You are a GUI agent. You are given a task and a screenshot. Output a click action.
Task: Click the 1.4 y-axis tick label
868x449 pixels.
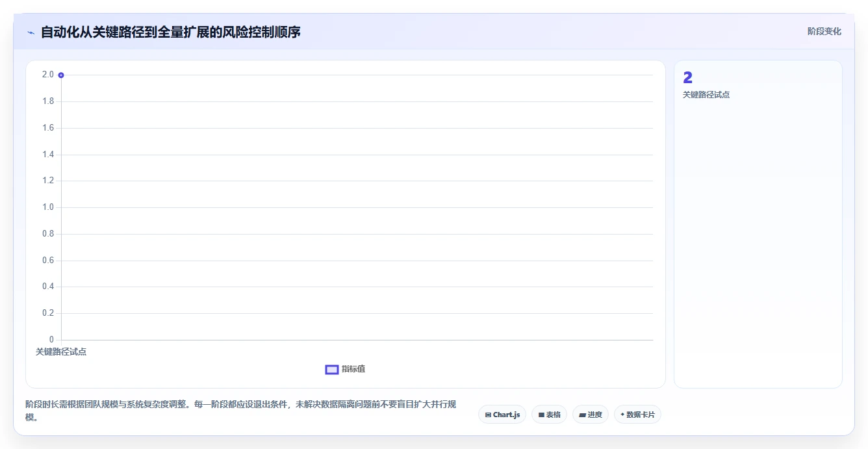tap(48, 155)
